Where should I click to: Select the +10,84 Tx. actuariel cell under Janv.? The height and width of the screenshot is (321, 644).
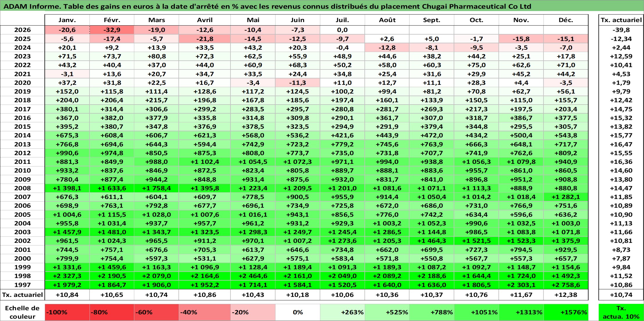(x=67, y=295)
